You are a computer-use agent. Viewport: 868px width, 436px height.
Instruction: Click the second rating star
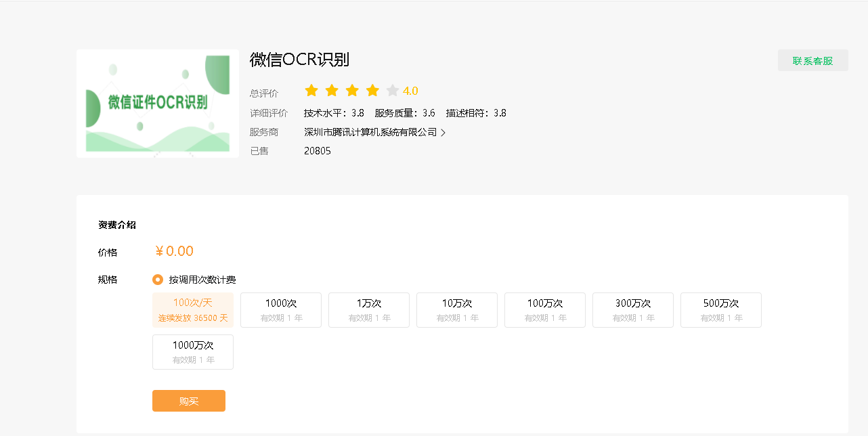pos(332,91)
